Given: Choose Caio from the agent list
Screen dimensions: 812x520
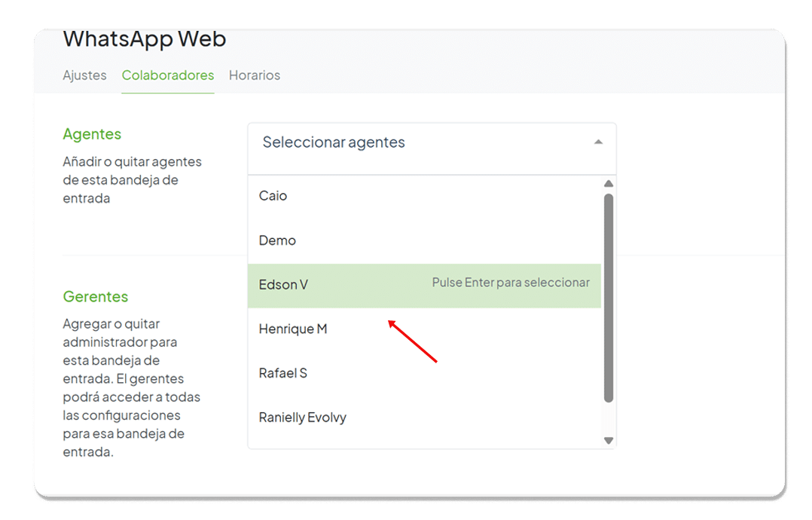Looking at the screenshot, I should (273, 196).
